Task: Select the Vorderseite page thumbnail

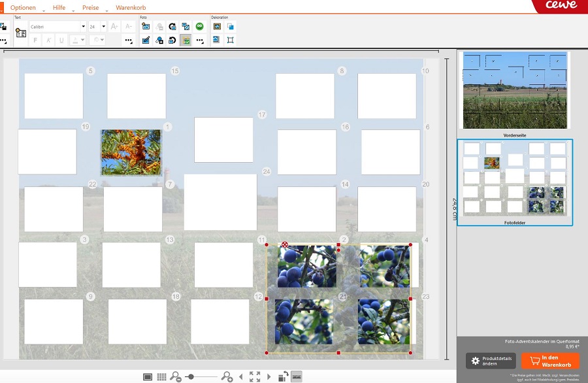Action: pyautogui.click(x=514, y=90)
